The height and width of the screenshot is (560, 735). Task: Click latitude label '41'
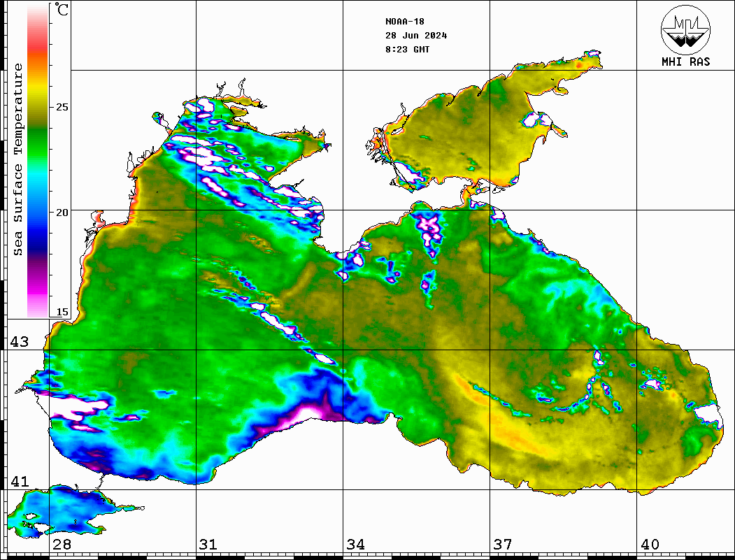point(20,482)
